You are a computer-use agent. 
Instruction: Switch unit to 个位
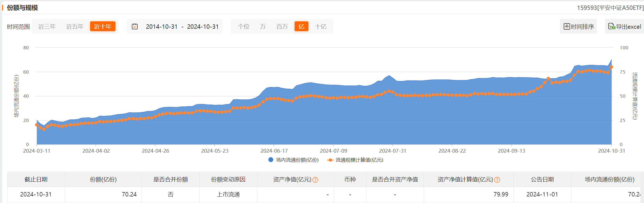tap(244, 27)
